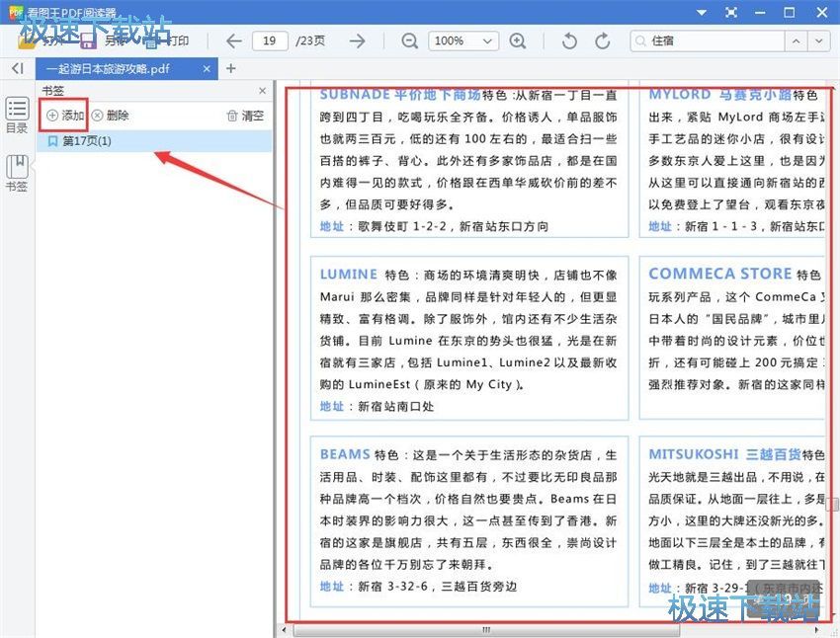840x638 pixels.
Task: Rotate the page clockwise
Action: [603, 40]
